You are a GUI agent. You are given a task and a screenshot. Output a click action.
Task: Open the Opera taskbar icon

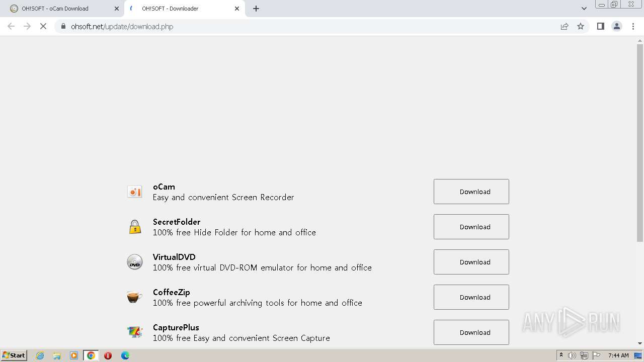(108, 355)
